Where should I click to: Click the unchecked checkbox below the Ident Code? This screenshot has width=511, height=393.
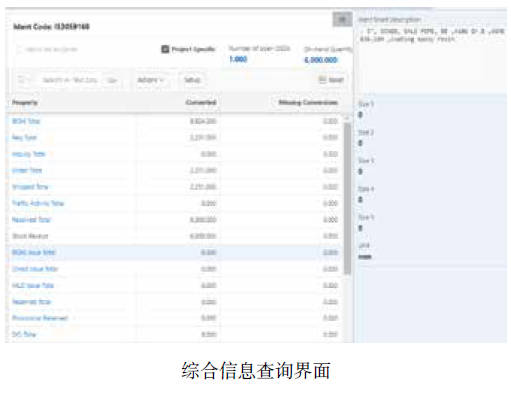click(20, 50)
